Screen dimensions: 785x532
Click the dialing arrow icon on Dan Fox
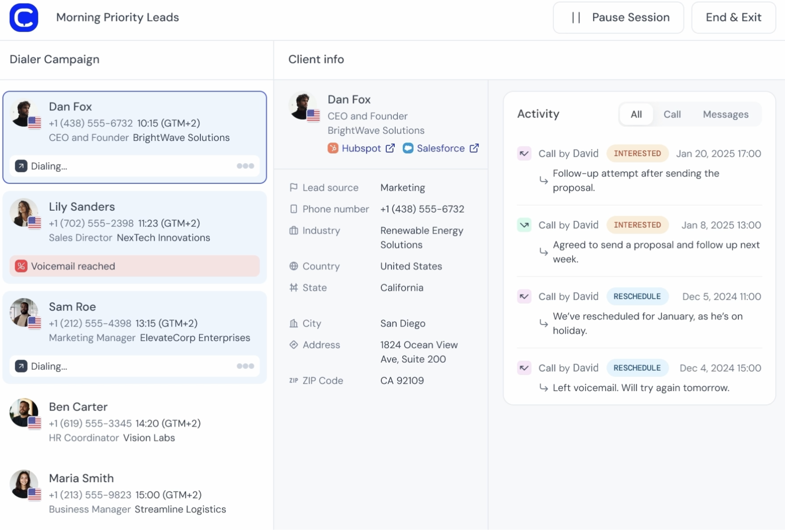point(21,166)
